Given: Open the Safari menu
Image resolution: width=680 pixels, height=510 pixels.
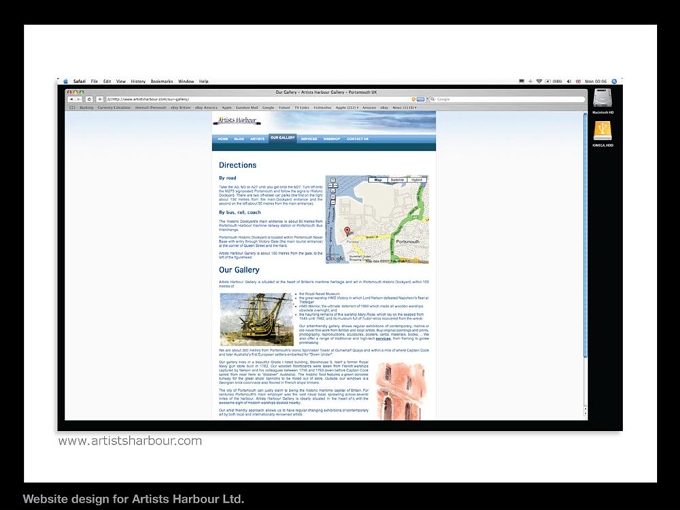Looking at the screenshot, I should click(79, 81).
